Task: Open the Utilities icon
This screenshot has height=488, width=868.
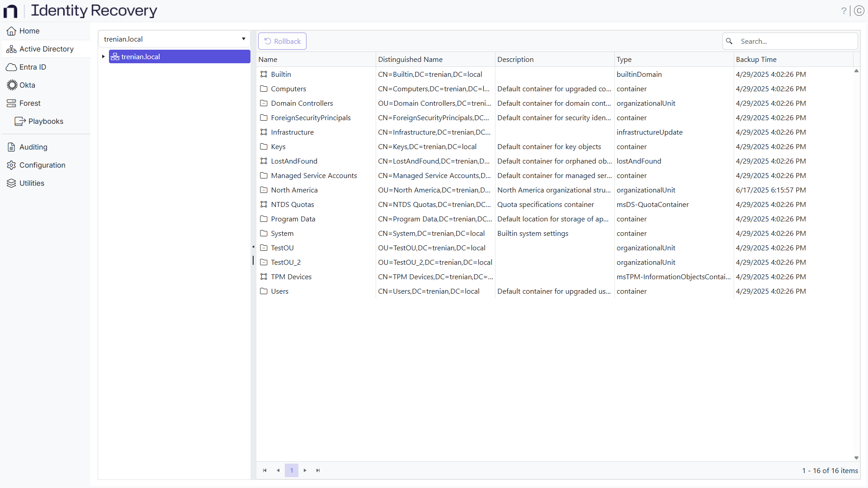Action: tap(11, 183)
